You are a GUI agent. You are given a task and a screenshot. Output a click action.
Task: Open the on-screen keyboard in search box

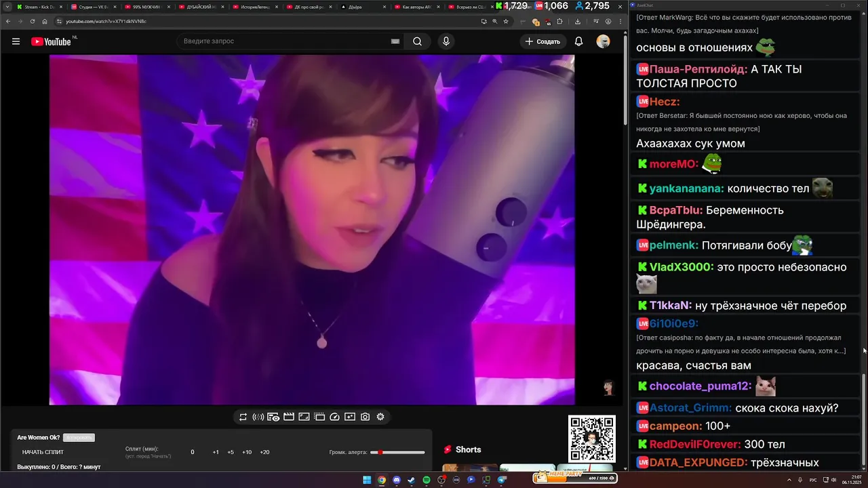tap(395, 41)
